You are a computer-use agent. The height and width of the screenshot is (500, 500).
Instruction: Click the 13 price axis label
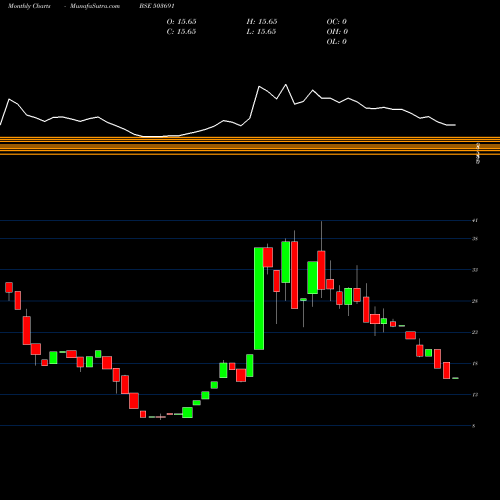[475, 395]
